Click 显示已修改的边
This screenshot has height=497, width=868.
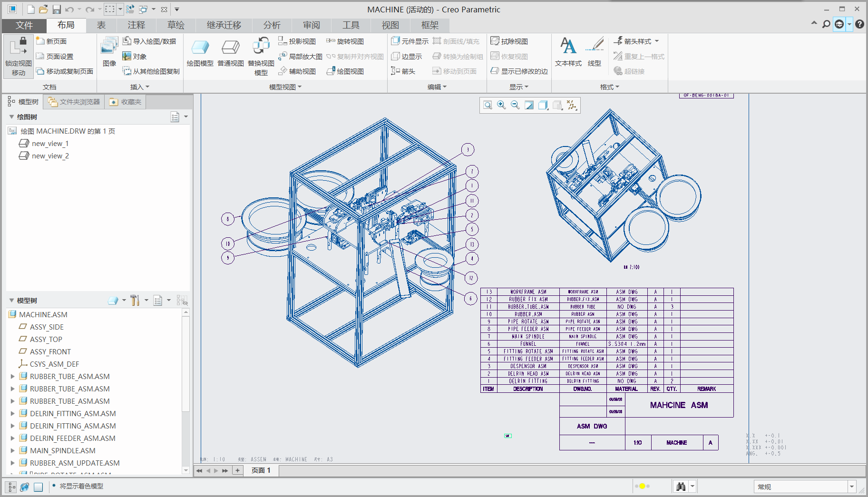pos(519,71)
